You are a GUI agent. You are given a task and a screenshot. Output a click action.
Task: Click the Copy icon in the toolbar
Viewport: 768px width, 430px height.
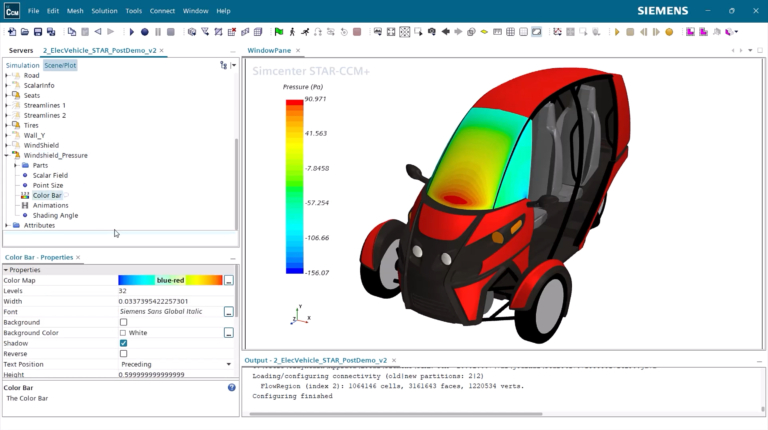point(72,32)
